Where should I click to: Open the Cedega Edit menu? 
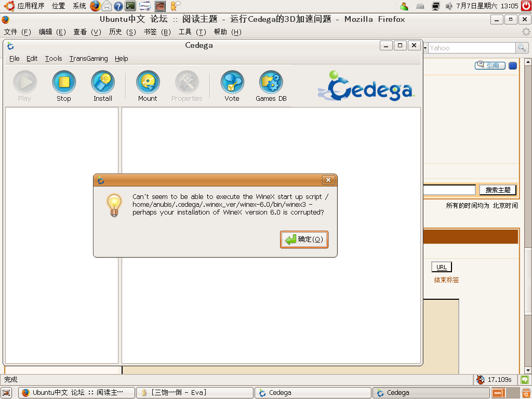point(32,59)
